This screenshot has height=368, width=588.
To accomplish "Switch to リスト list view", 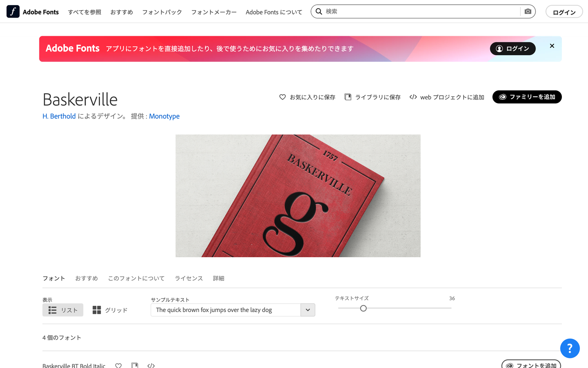I will [x=63, y=310].
